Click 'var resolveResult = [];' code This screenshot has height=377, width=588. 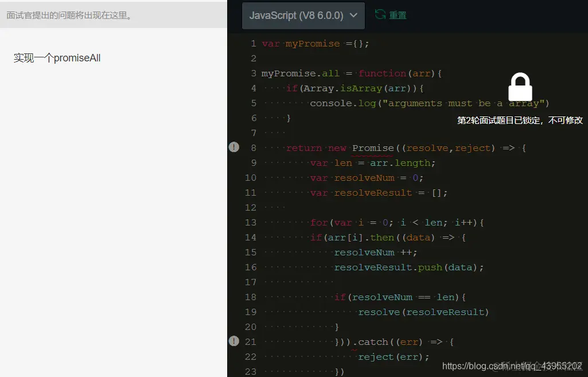[379, 193]
